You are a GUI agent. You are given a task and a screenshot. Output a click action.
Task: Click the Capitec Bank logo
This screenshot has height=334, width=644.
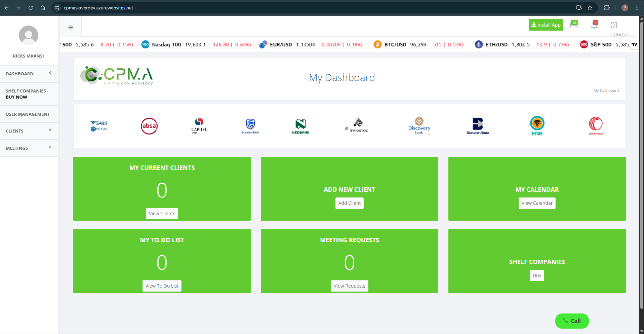(x=199, y=126)
